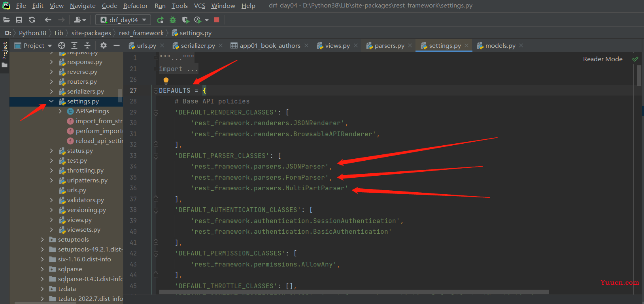Expand setuptools folder node

42,240
